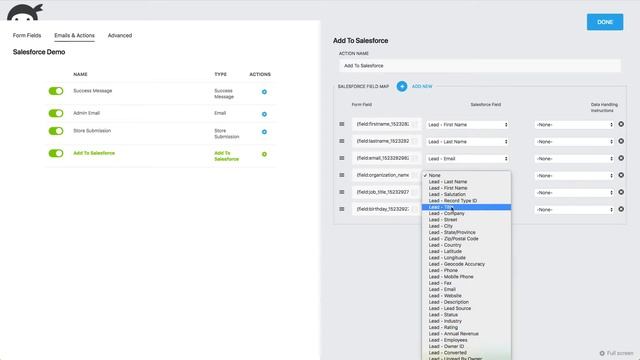
Task: Choose Lead - Website in the dropdown list
Action: tap(466, 296)
